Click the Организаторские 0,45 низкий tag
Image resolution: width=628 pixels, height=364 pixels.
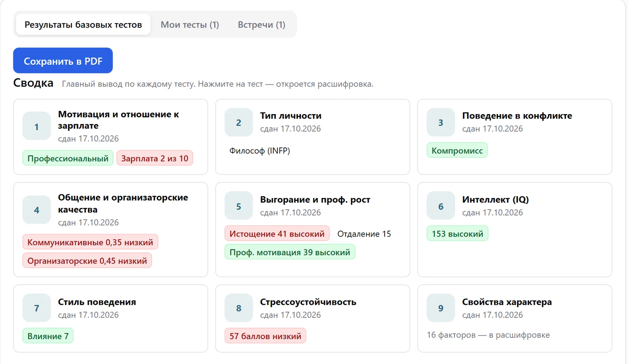(x=87, y=260)
